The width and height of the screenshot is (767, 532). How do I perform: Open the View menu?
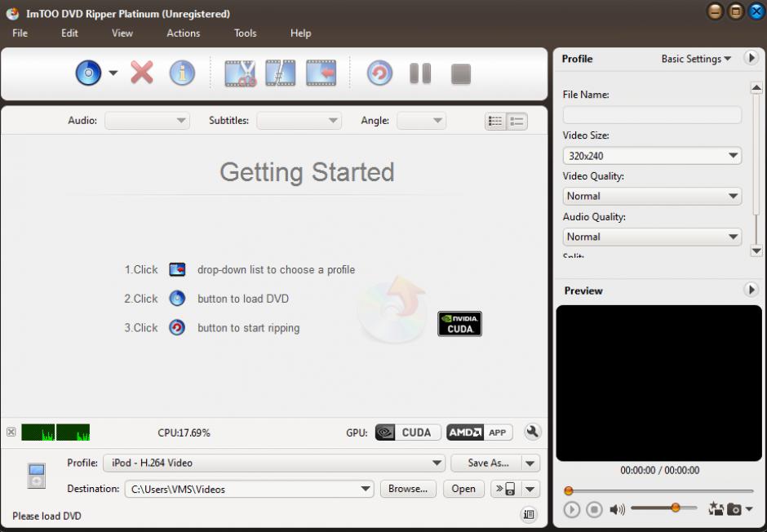(122, 33)
